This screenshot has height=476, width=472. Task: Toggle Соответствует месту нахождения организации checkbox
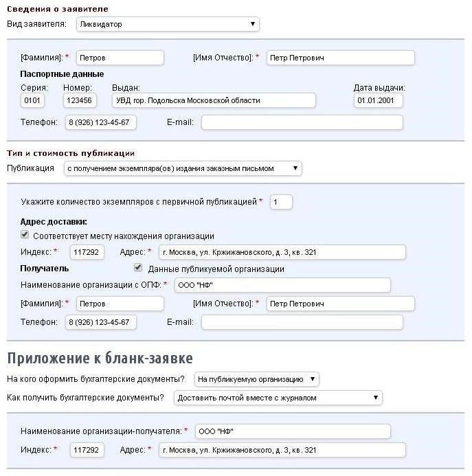pos(25,236)
